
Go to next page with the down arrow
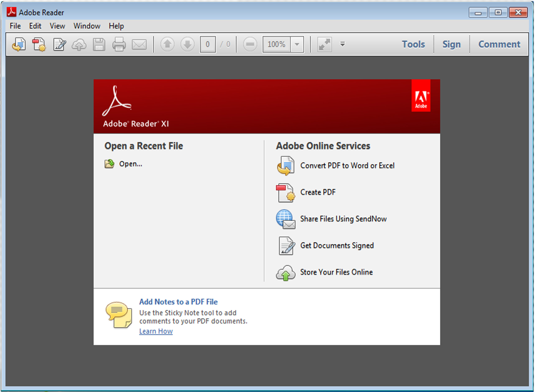click(x=187, y=44)
